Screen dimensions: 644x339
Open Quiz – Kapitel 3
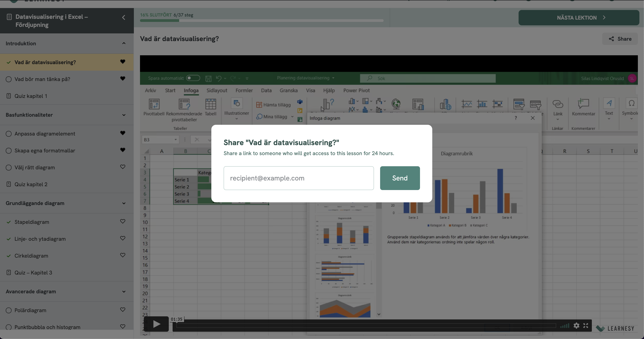(33, 273)
